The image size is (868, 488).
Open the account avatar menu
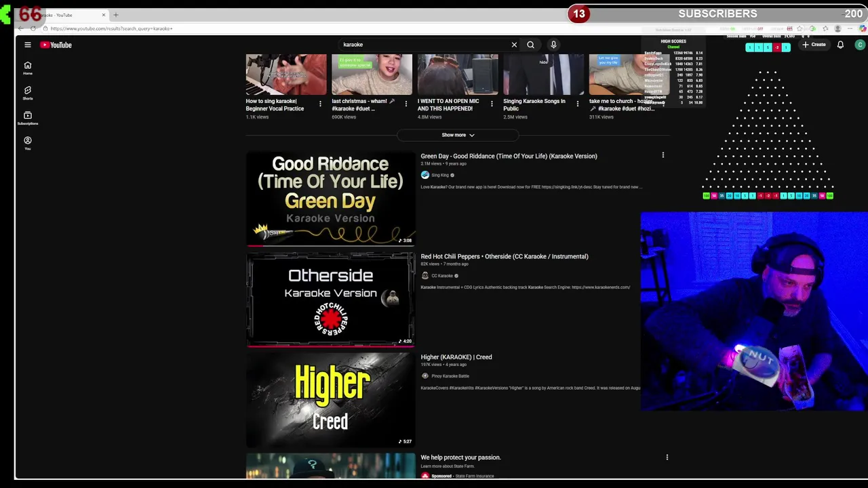click(x=860, y=45)
